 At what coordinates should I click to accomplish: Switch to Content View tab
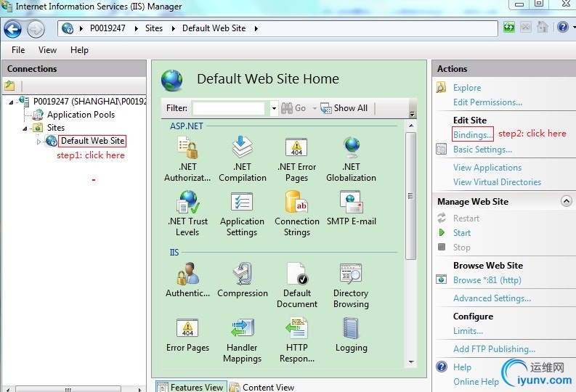pyautogui.click(x=262, y=387)
